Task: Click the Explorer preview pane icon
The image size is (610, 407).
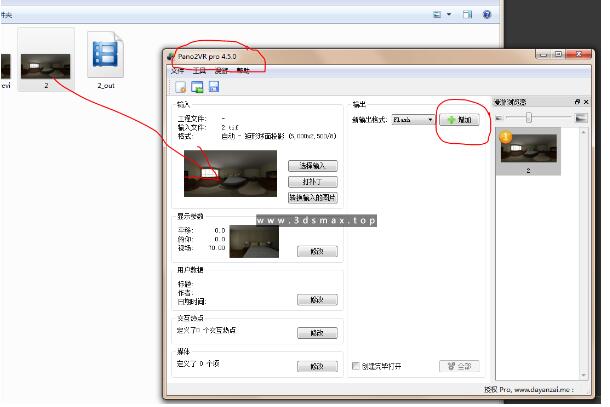Action: click(x=467, y=14)
